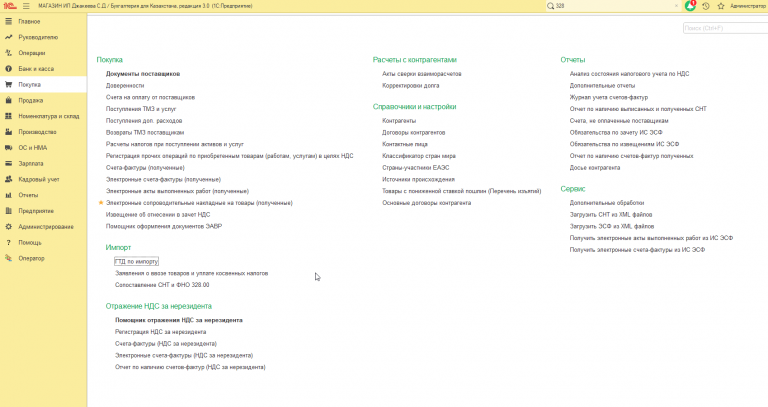Go to the Банк и касса section
768x407 pixels.
[36, 69]
